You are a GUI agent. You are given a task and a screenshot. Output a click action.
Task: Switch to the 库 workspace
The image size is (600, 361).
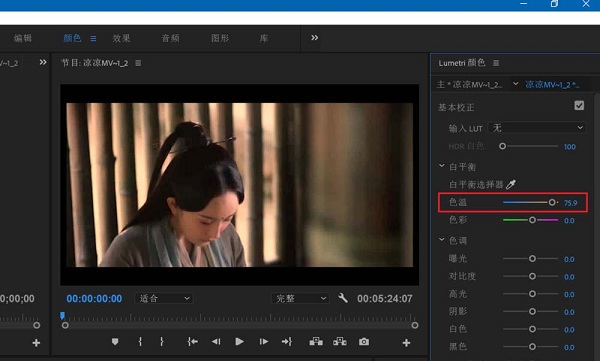point(264,38)
